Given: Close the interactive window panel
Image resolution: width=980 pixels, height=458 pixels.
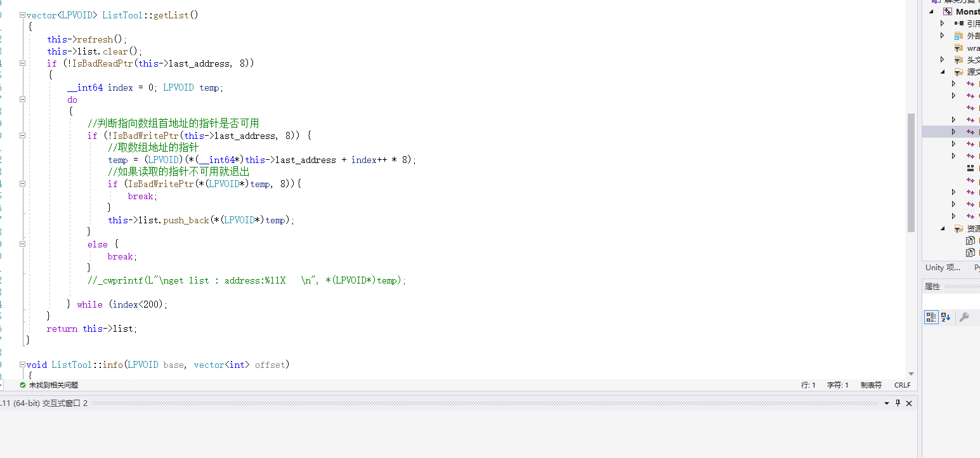Looking at the screenshot, I should (x=909, y=403).
